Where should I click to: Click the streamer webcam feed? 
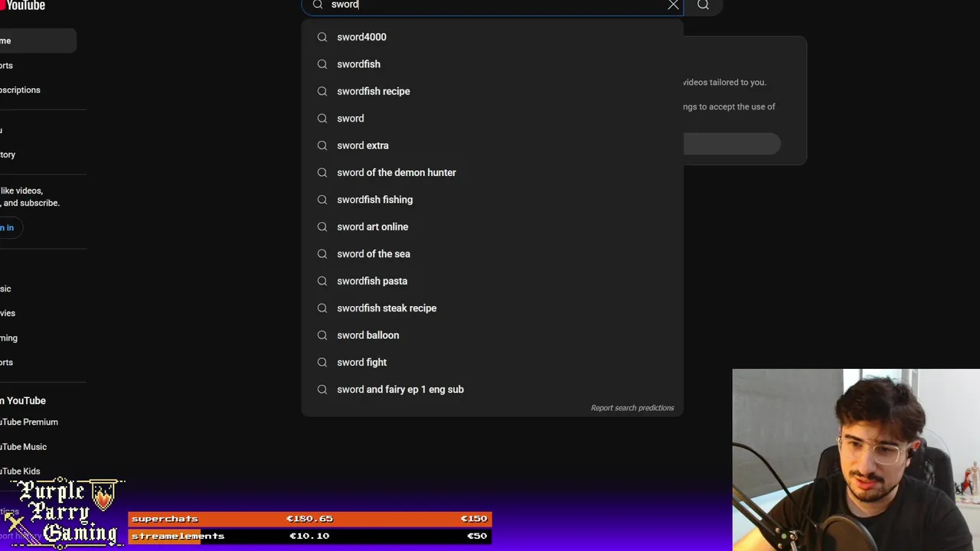(856, 460)
